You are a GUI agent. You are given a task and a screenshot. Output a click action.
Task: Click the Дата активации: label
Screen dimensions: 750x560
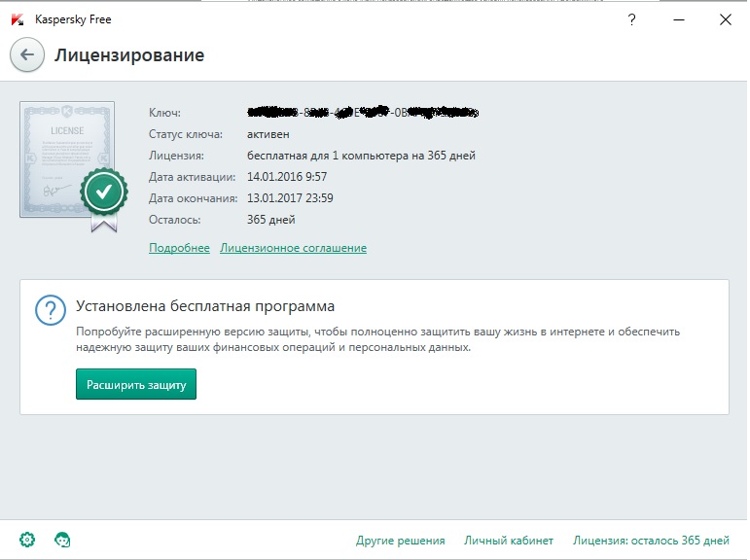point(193,177)
